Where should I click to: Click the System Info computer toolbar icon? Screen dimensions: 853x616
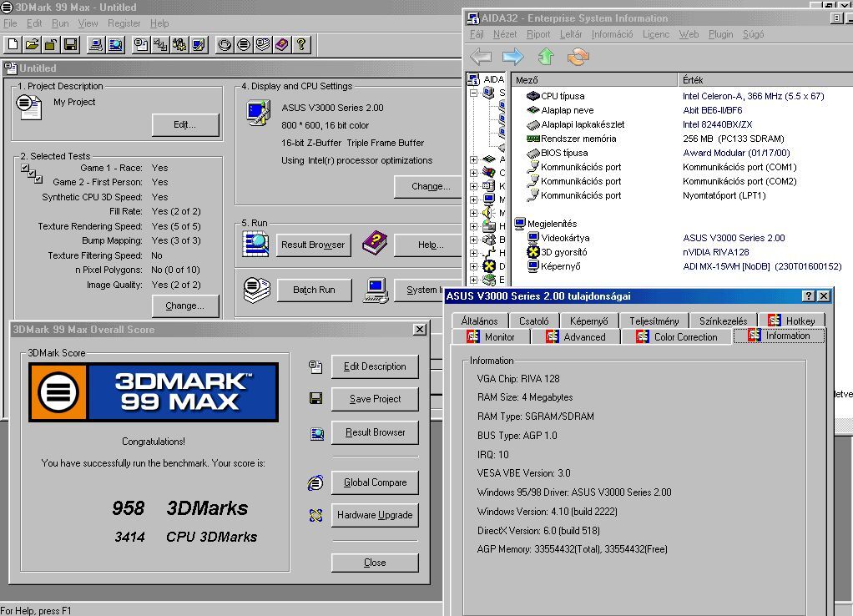coord(96,44)
